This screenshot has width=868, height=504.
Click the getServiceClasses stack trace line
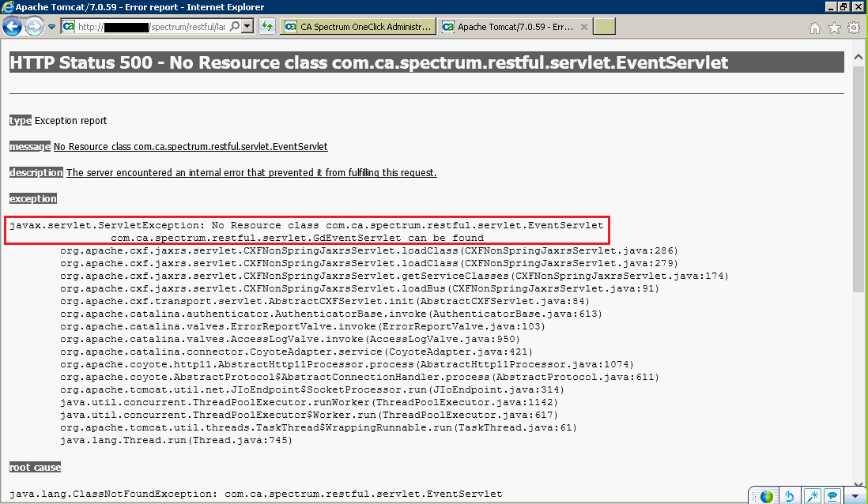point(394,276)
